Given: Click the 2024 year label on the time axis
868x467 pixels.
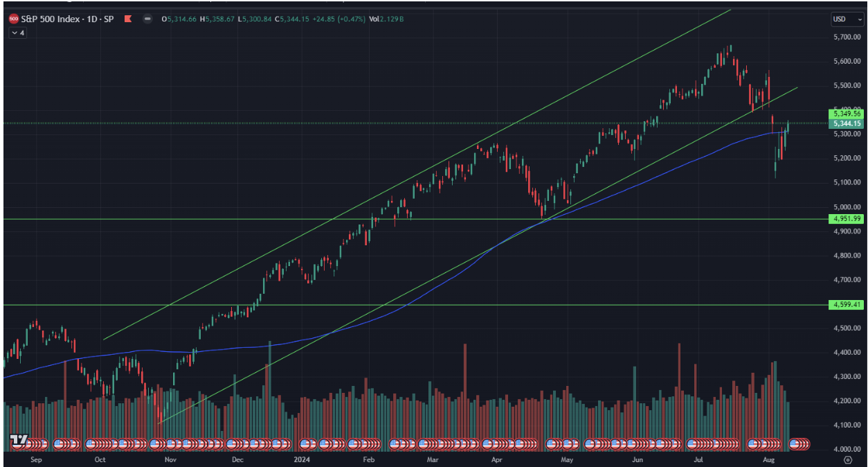Looking at the screenshot, I should pyautogui.click(x=302, y=459).
